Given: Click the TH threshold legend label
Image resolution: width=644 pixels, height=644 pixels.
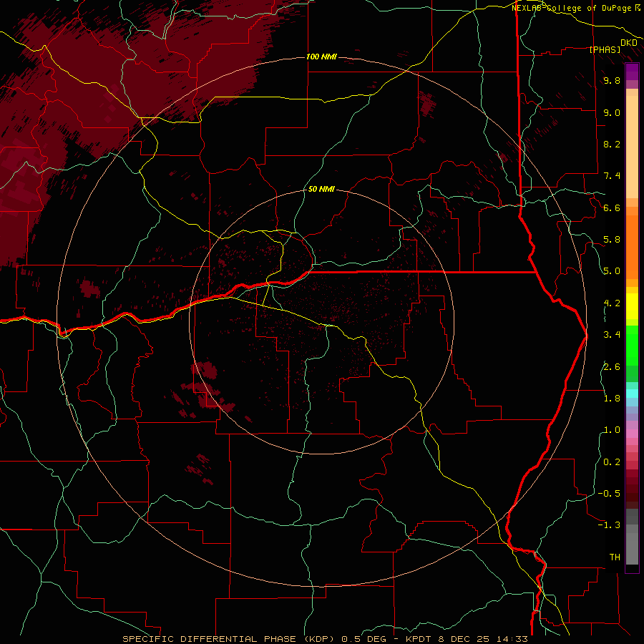Looking at the screenshot, I should tap(615, 557).
